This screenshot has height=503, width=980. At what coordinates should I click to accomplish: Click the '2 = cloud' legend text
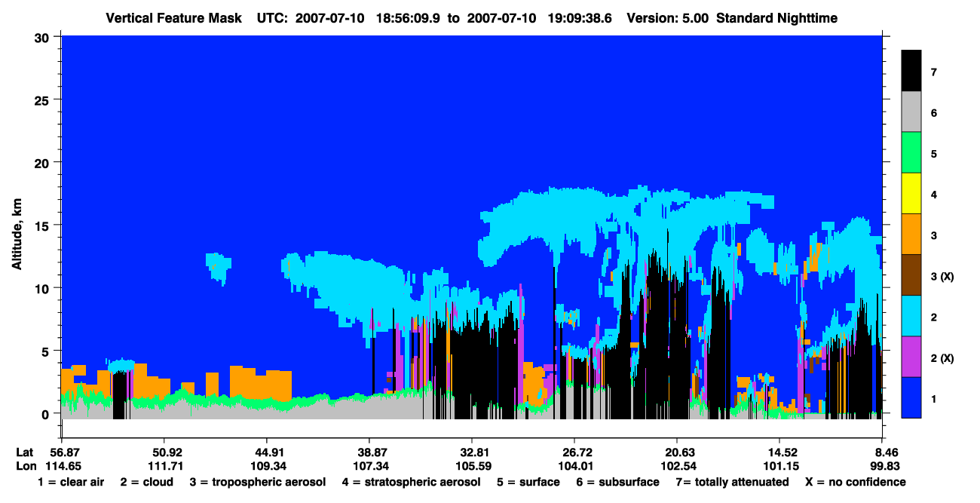[x=147, y=482]
